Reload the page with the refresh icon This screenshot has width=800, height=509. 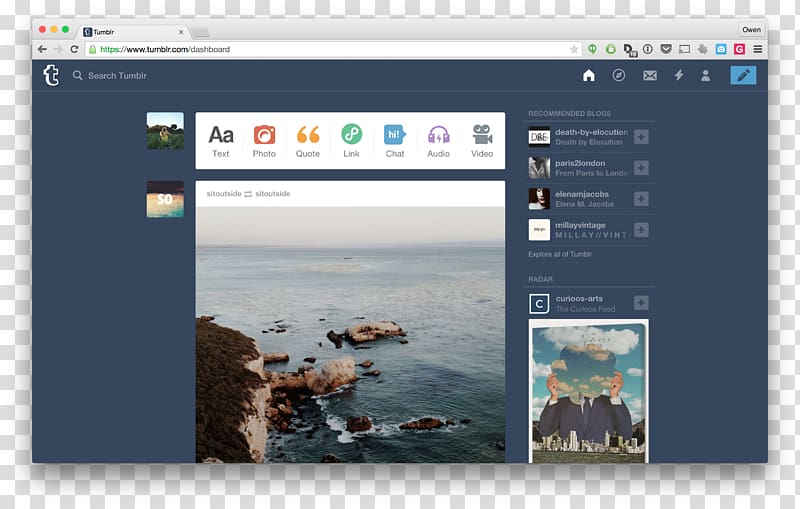(74, 49)
